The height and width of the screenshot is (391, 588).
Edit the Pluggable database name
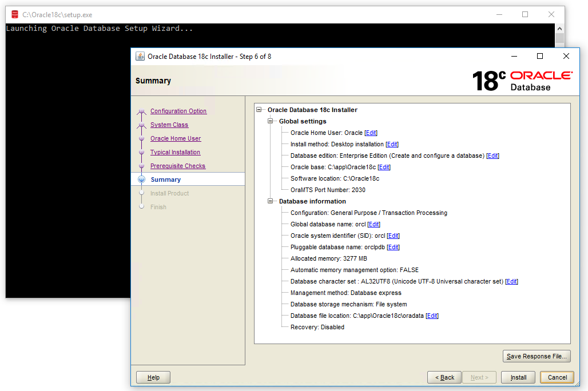[394, 247]
